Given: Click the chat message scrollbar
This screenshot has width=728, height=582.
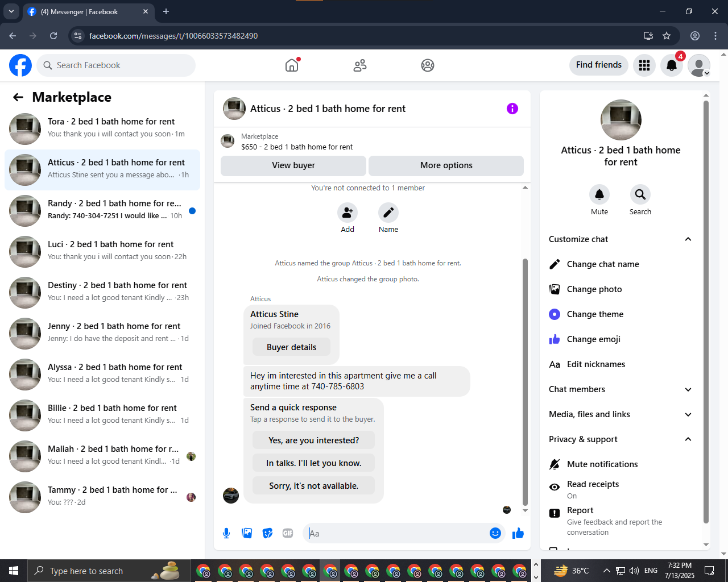Looking at the screenshot, I should point(525,382).
